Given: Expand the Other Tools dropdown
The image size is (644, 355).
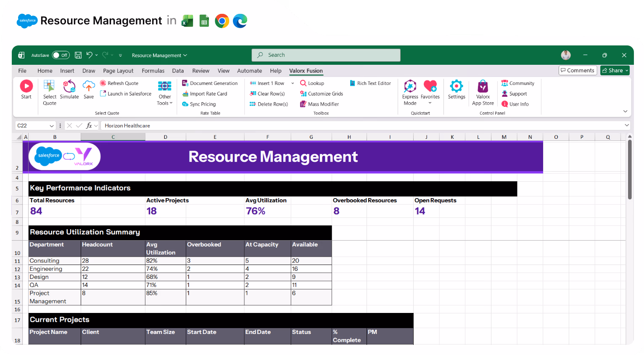Looking at the screenshot, I should (164, 93).
